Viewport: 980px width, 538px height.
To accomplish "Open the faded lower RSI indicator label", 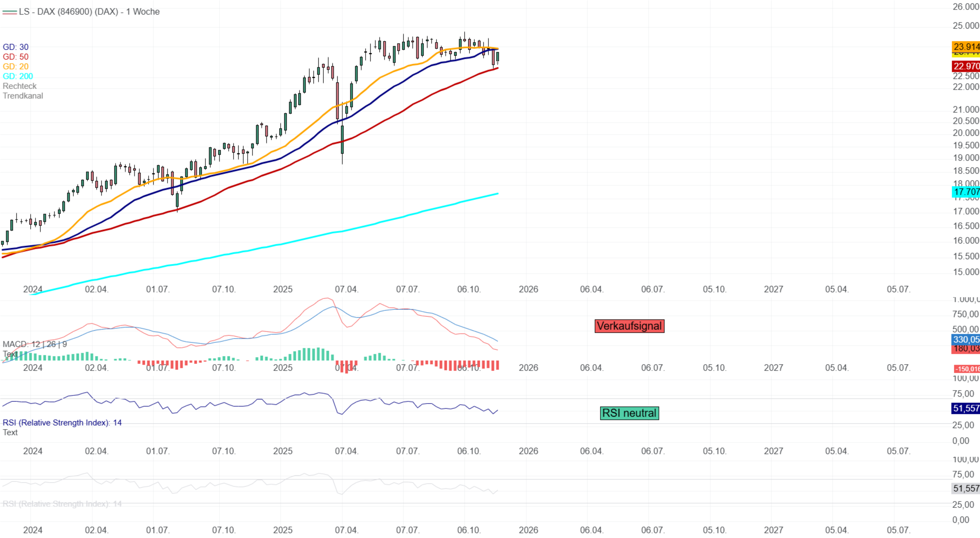I will pyautogui.click(x=62, y=504).
